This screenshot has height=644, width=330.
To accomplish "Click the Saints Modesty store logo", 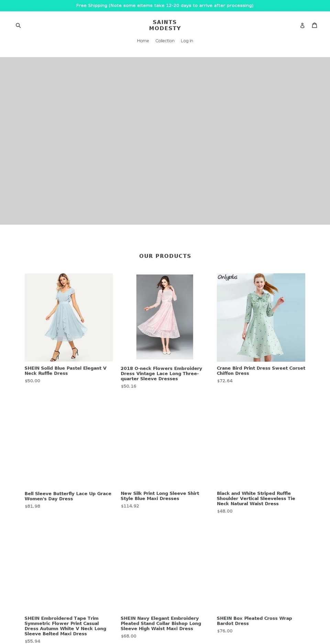I will point(165,25).
